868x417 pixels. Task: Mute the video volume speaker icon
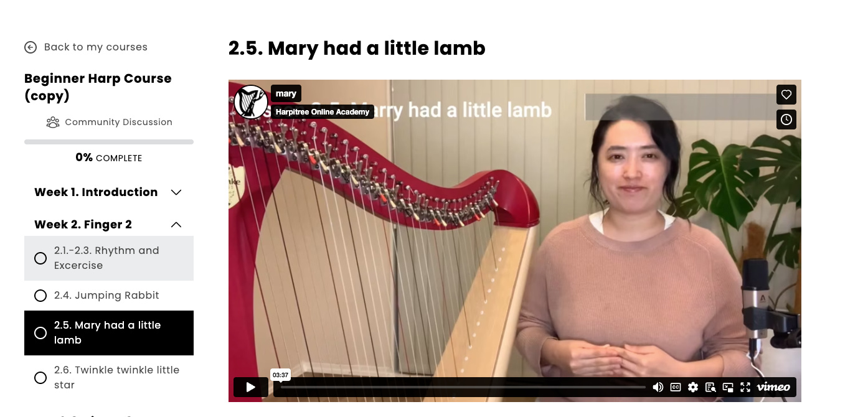[658, 387]
